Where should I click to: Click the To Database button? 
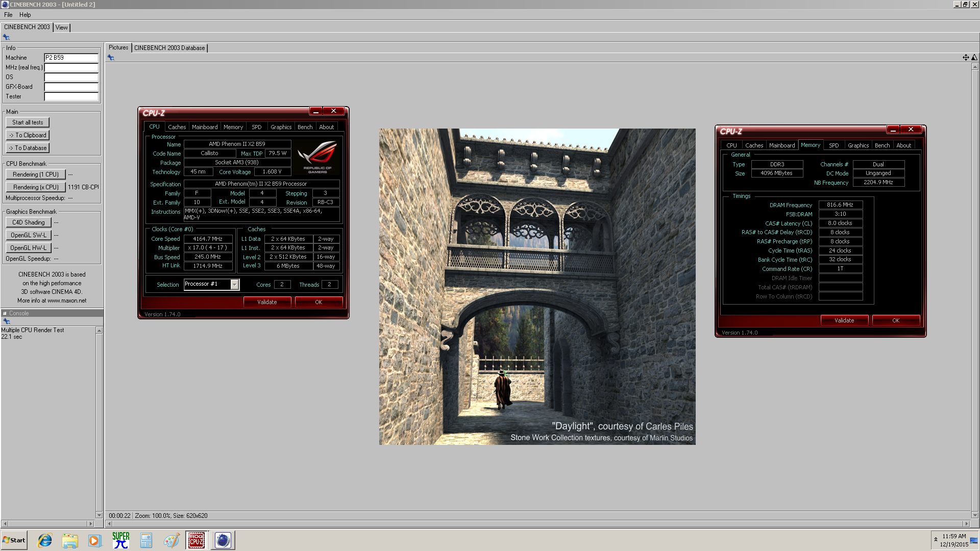pos(28,148)
